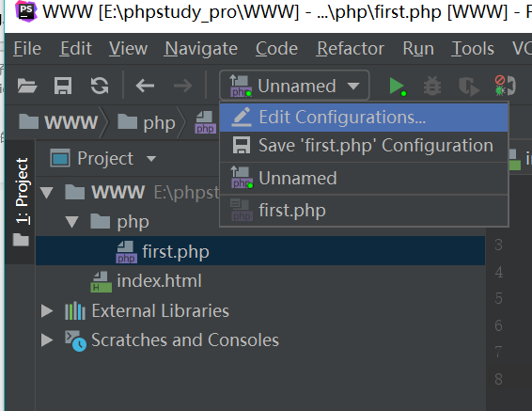This screenshot has width=532, height=411.
Task: Open the Project view selector dropdown arrow
Action: click(151, 159)
